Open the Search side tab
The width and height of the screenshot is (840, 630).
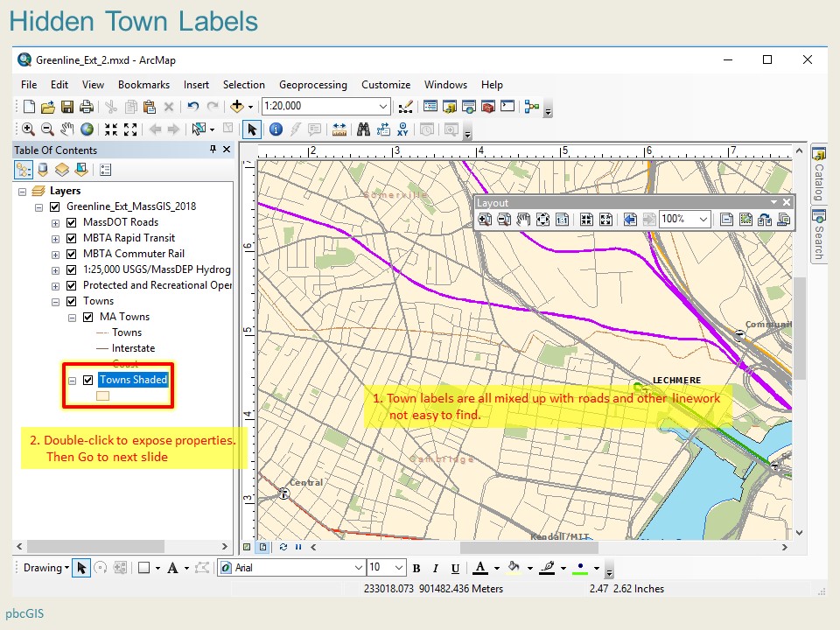(819, 234)
